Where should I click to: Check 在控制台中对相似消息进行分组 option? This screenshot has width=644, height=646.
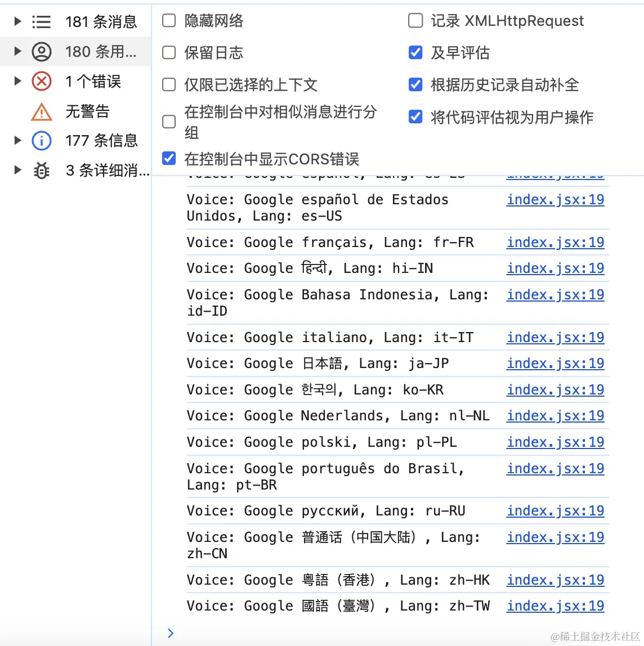tap(169, 122)
